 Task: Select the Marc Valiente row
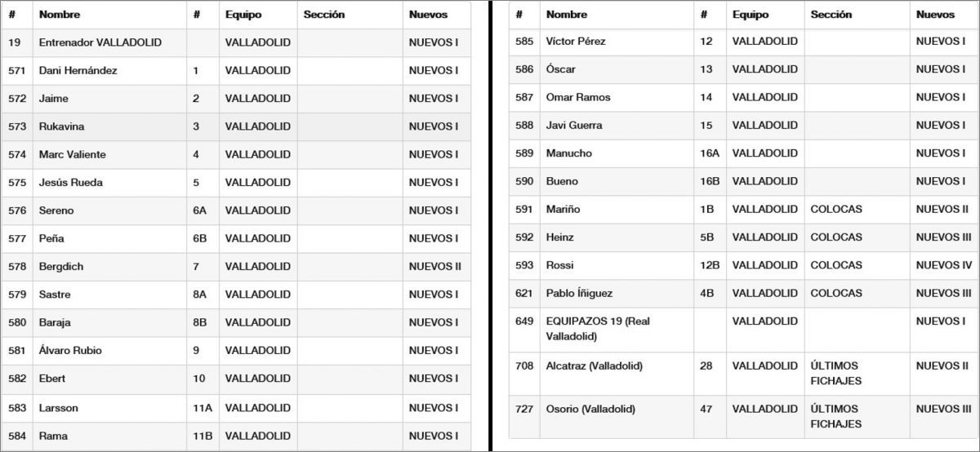(x=72, y=154)
